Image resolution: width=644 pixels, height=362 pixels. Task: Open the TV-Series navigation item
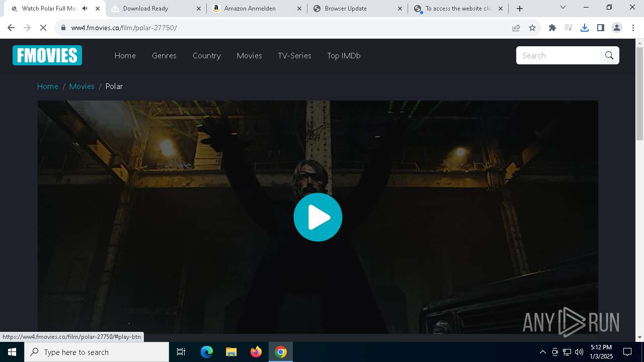click(x=294, y=56)
